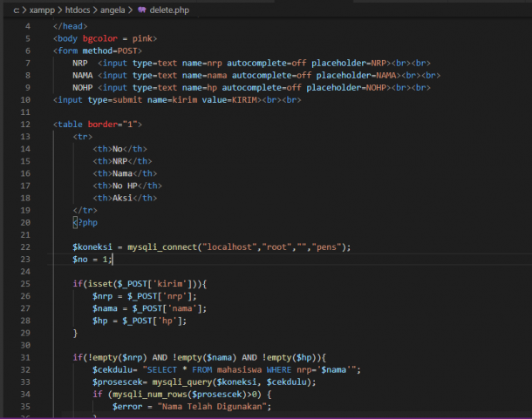
Task: Click the "pens" database name string
Action: pyautogui.click(x=326, y=247)
